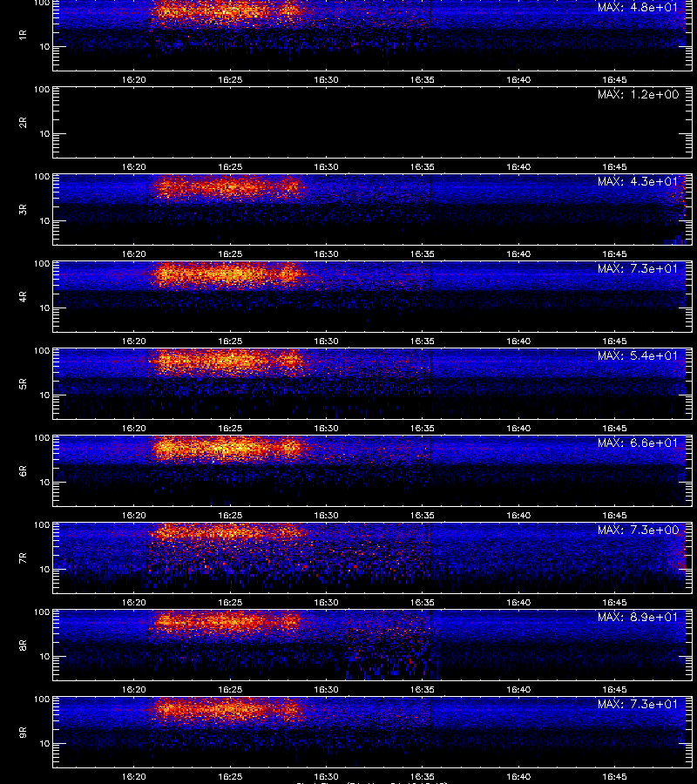Click the 10 y-axis label of panel 4R
The width and height of the screenshot is (697, 784).
coord(44,308)
